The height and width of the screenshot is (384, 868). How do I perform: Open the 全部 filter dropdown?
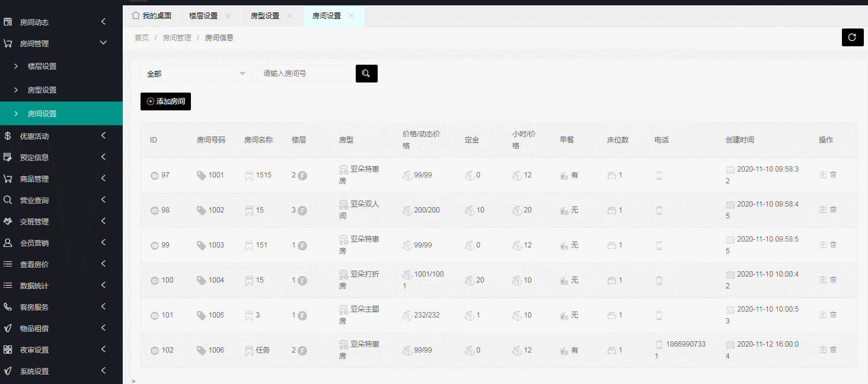(196, 74)
